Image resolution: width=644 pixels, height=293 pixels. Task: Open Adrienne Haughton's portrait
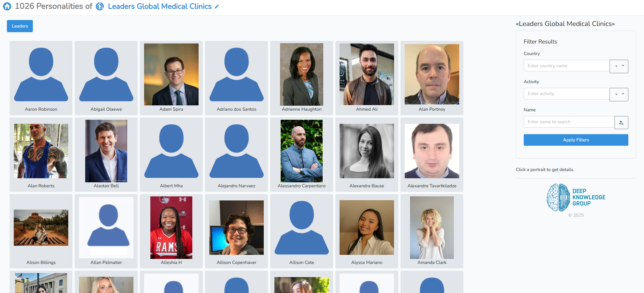click(302, 74)
